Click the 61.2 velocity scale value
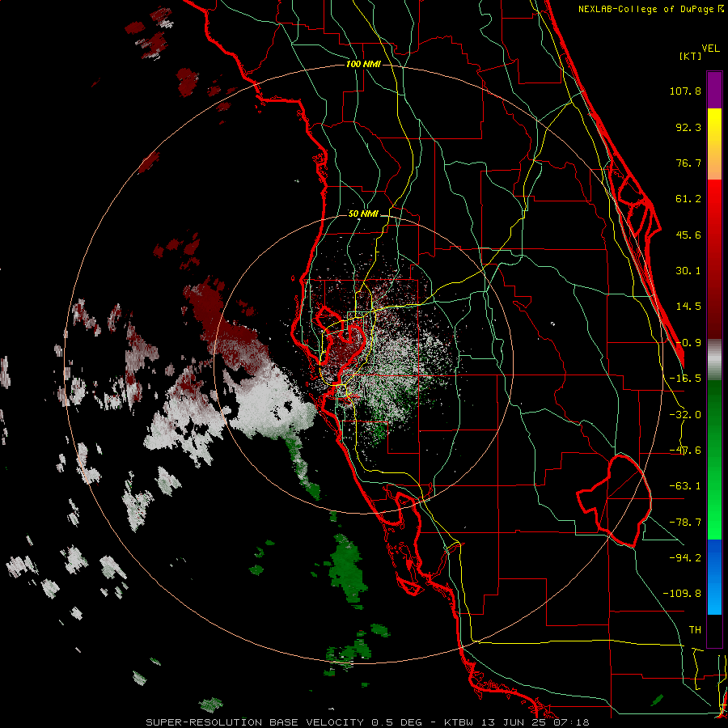The width and height of the screenshot is (728, 728). pyautogui.click(x=688, y=199)
